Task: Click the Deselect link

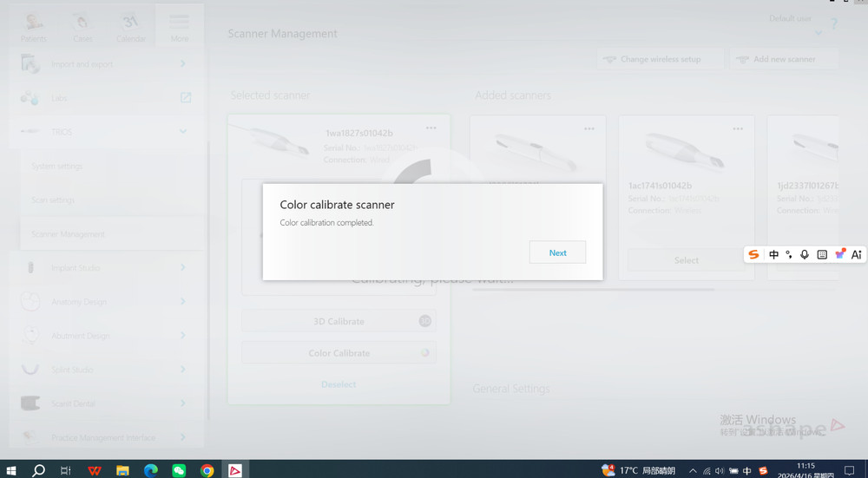Action: 339,384
